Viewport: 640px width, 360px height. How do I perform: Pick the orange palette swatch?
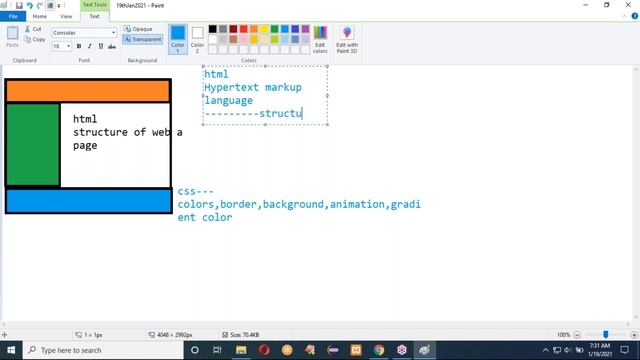tap(254, 29)
